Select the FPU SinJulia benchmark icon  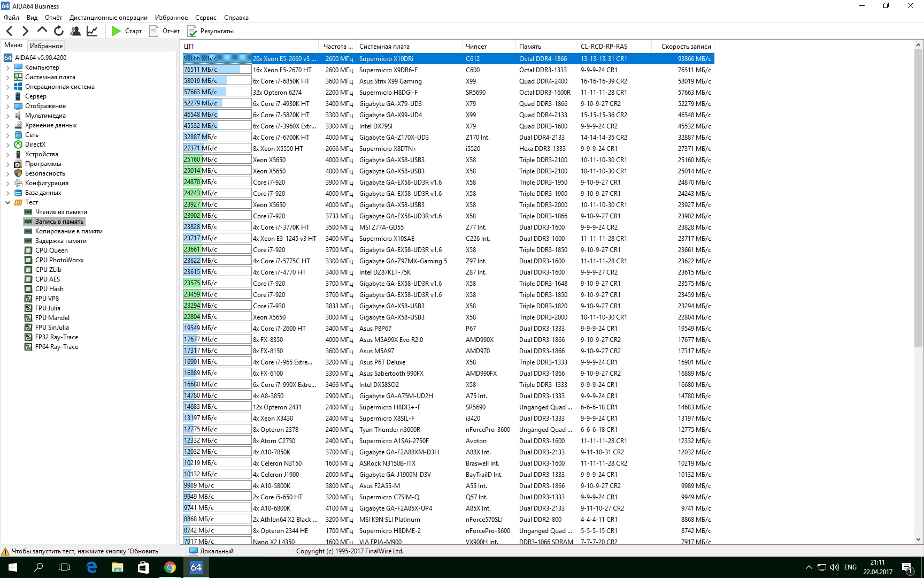tap(28, 328)
